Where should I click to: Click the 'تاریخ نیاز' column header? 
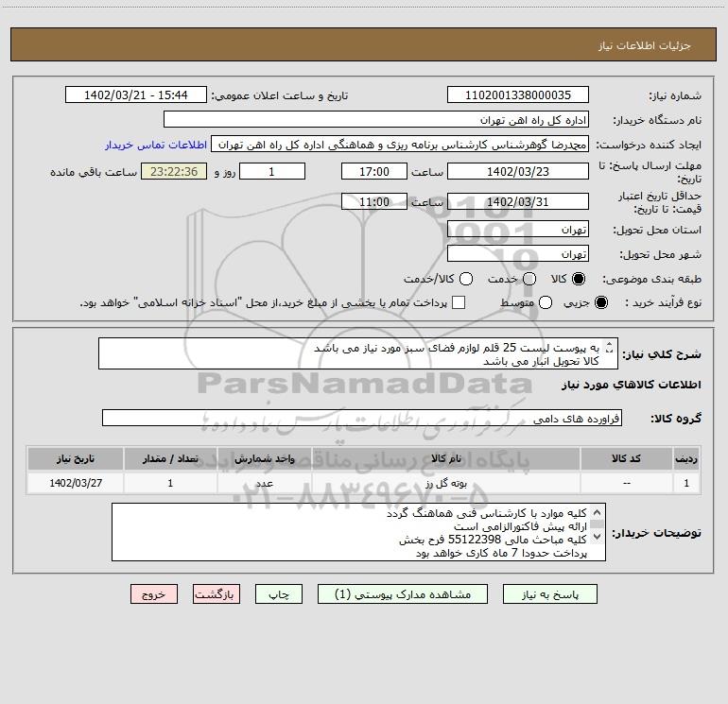[76, 458]
